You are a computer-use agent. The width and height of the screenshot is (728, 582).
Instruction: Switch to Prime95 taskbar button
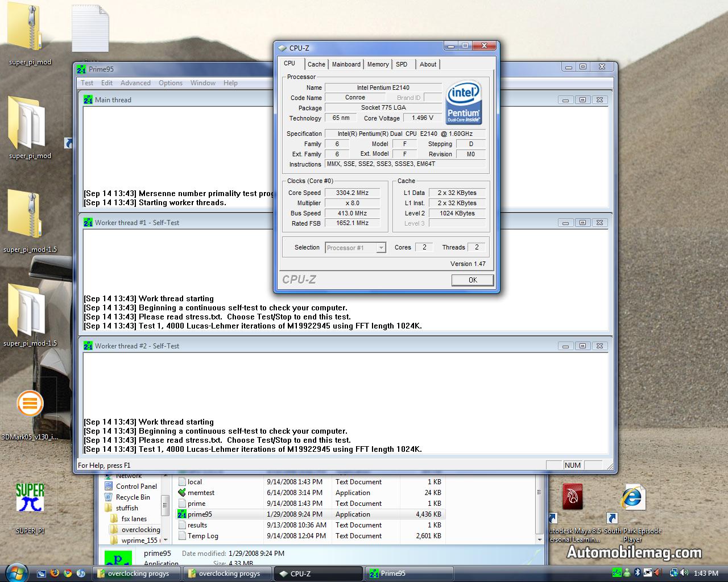(x=409, y=573)
